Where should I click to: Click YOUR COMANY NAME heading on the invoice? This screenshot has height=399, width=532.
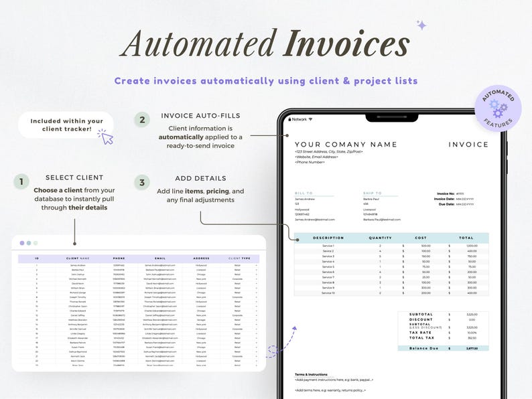tap(346, 145)
